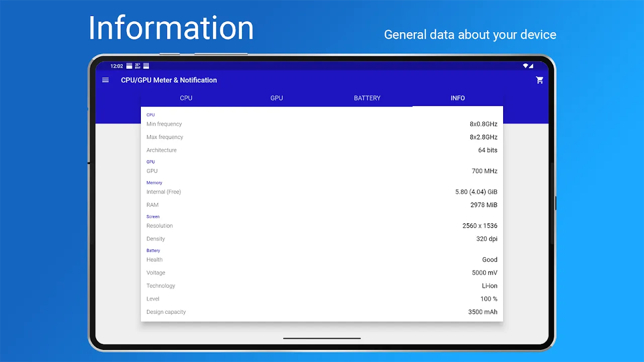644x362 pixels.
Task: Open the BATTERY tab
Action: (367, 98)
